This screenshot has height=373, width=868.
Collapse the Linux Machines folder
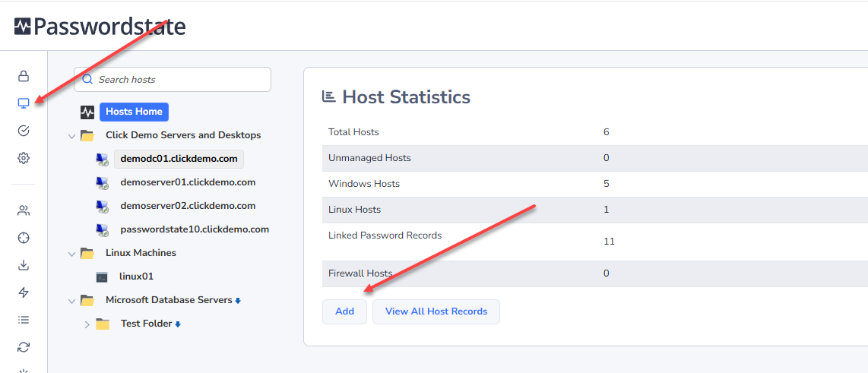pyautogui.click(x=71, y=254)
